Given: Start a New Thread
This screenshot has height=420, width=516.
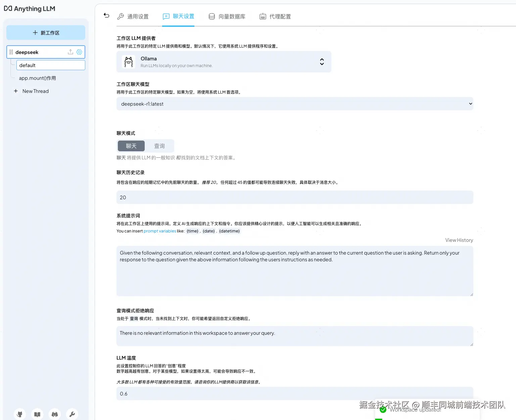Looking at the screenshot, I should (x=35, y=91).
